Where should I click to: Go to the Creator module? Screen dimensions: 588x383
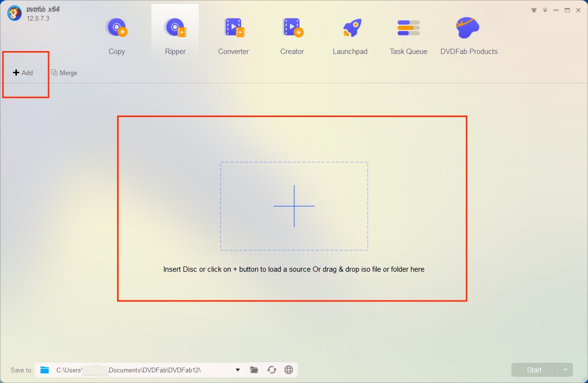click(292, 36)
